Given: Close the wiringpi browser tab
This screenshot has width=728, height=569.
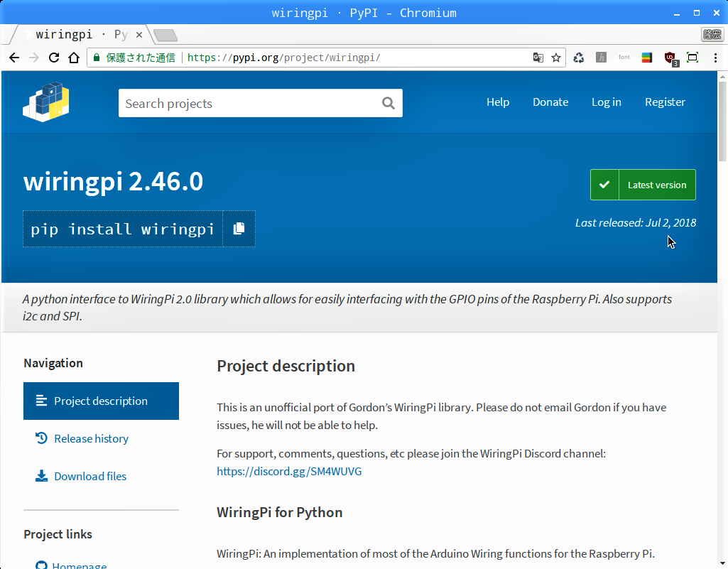Looking at the screenshot, I should [138, 35].
